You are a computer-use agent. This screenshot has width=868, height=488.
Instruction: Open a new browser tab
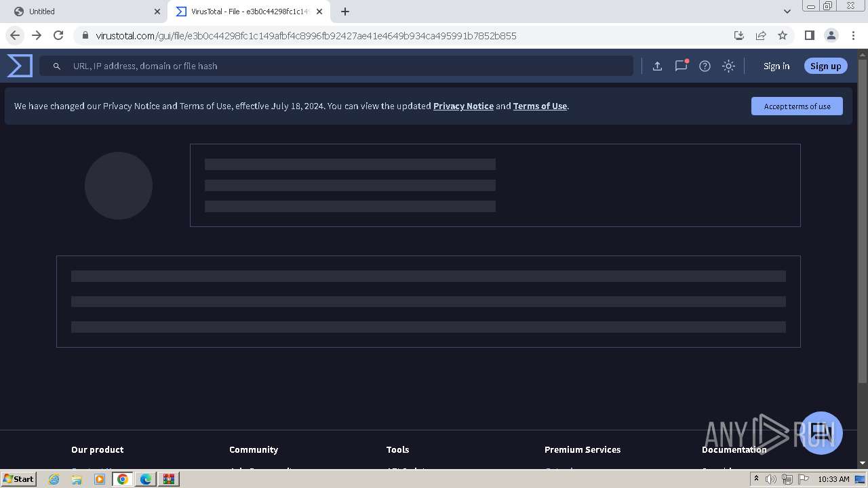(x=345, y=12)
